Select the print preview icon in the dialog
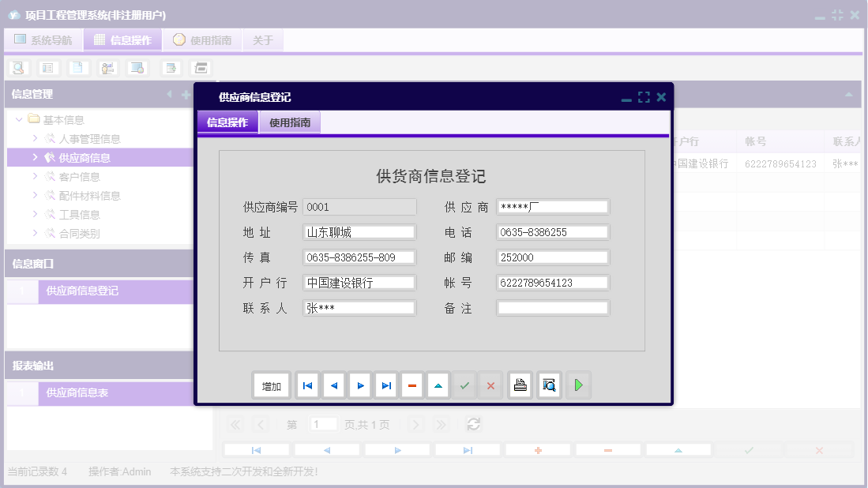This screenshot has width=868, height=488. point(548,385)
